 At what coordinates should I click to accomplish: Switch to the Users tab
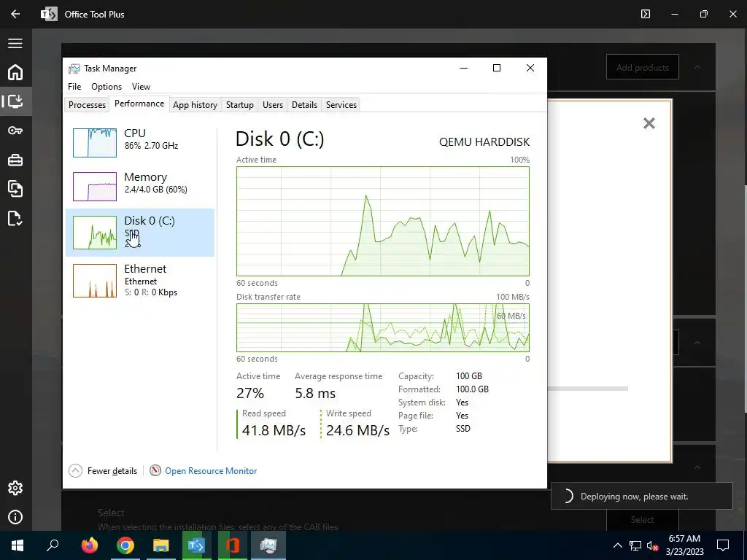click(273, 105)
